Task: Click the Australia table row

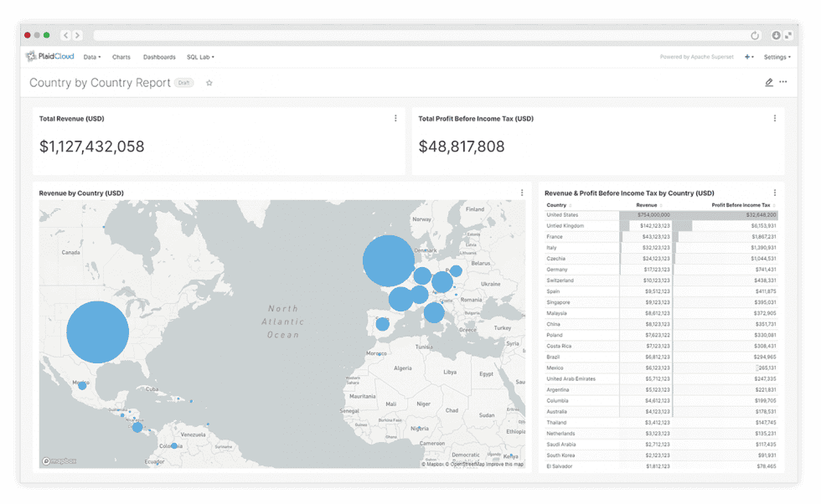Action: point(661,412)
